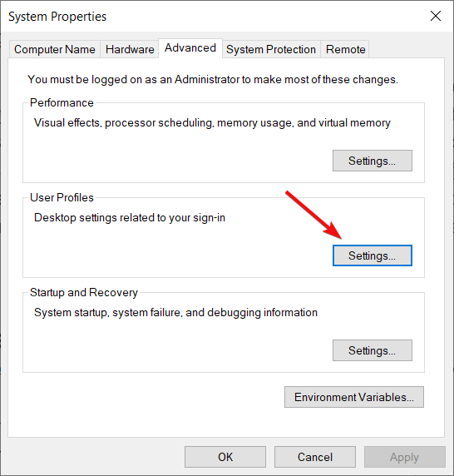Viewport: 454px width, 476px height.
Task: Click the Administrator logon notice text
Action: (213, 80)
